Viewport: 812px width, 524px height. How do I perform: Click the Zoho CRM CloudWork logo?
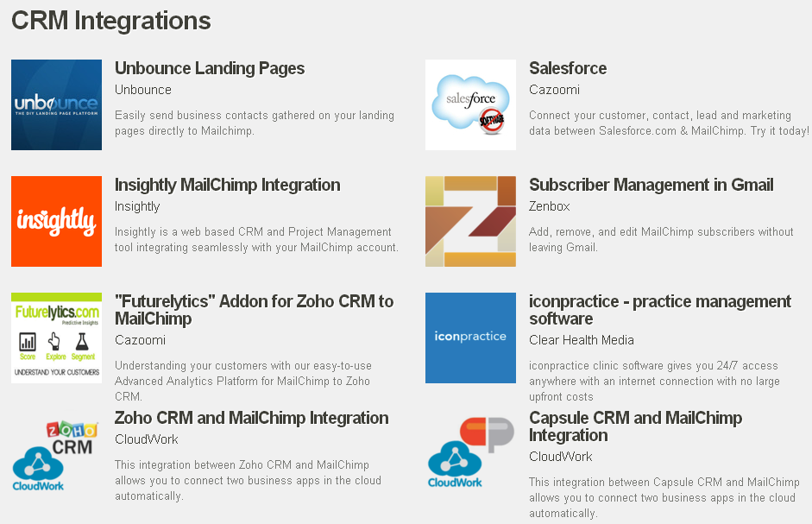[x=55, y=456]
